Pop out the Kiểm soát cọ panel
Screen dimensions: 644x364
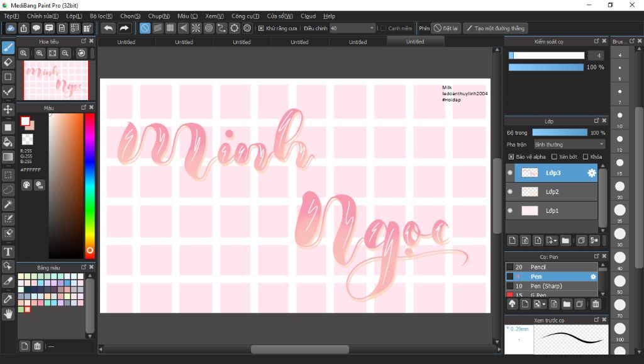click(596, 41)
